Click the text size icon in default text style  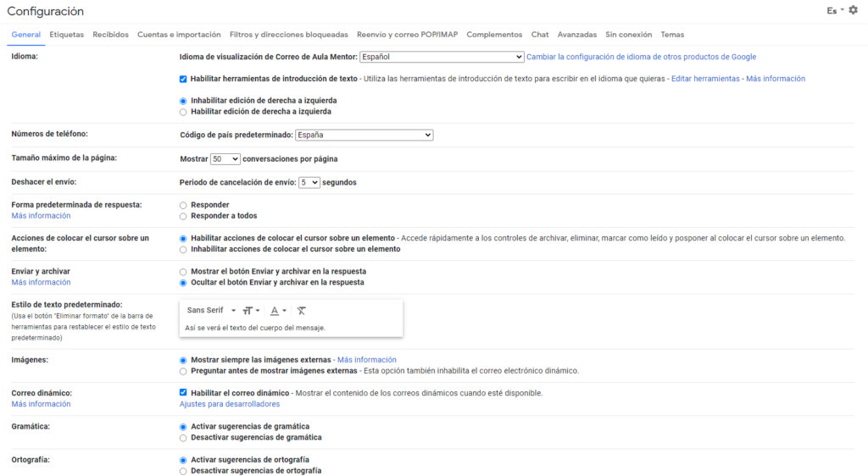tap(251, 311)
